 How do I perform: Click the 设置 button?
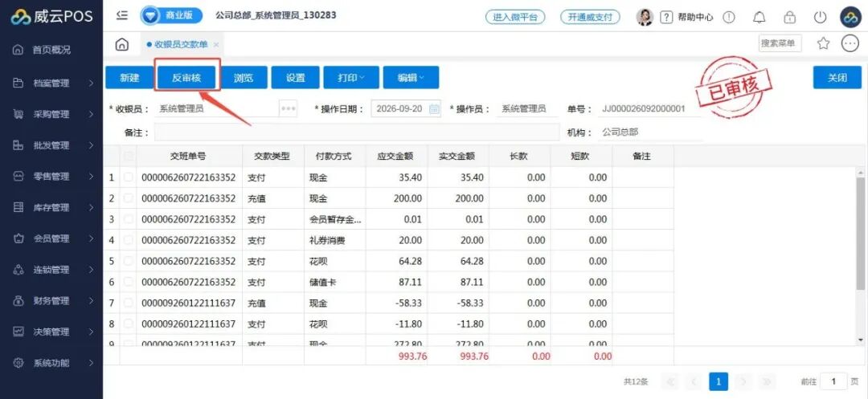296,77
